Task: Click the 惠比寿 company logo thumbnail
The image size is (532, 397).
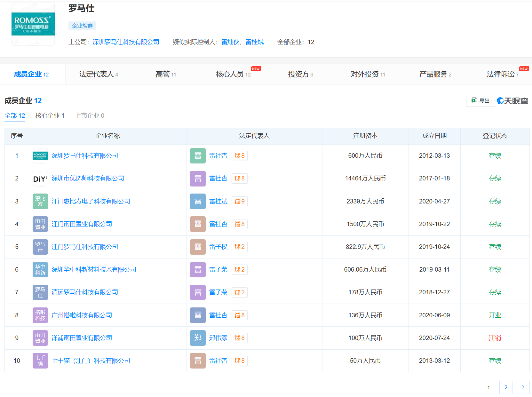Action: click(x=40, y=201)
